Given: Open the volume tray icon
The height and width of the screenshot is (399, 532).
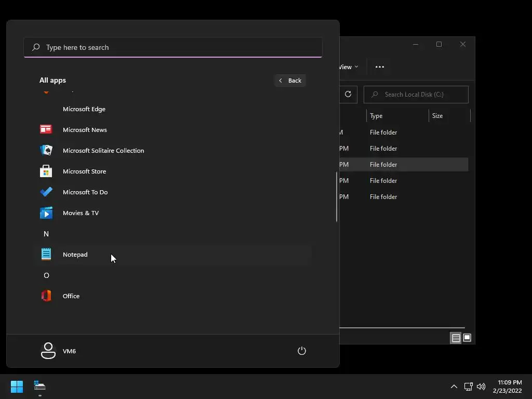Looking at the screenshot, I should pos(481,387).
